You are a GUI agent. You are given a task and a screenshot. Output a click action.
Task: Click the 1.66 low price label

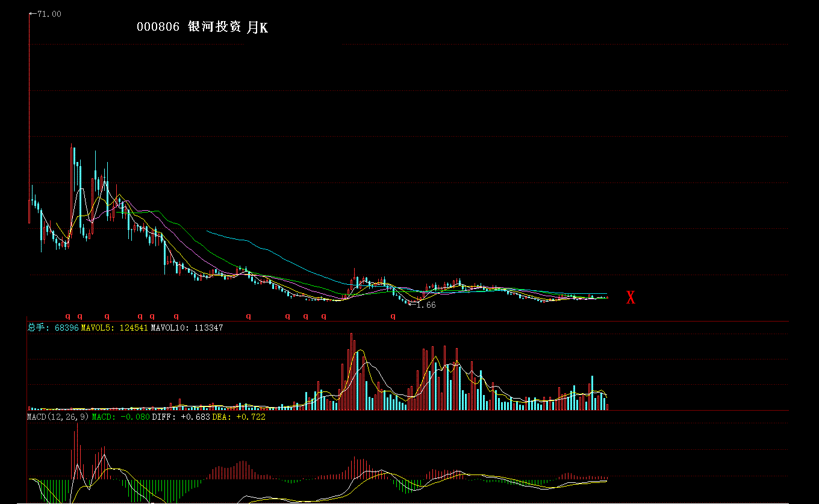[426, 305]
